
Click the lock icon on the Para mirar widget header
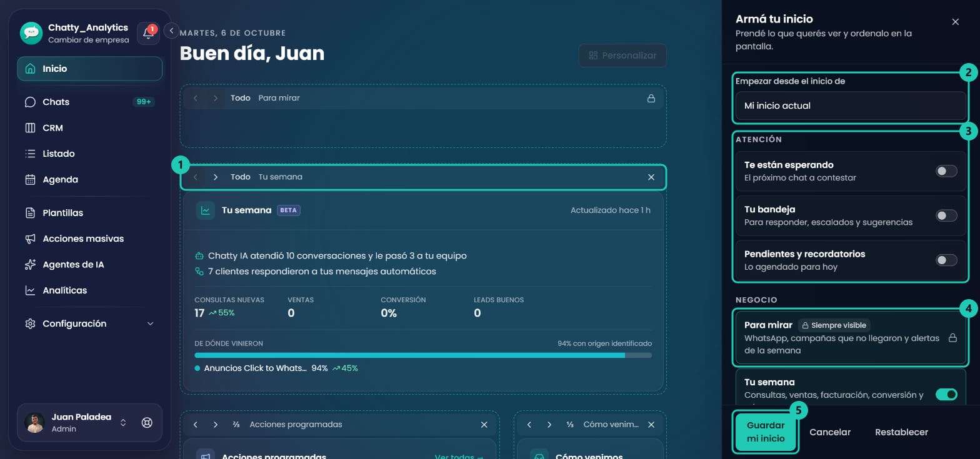point(651,98)
